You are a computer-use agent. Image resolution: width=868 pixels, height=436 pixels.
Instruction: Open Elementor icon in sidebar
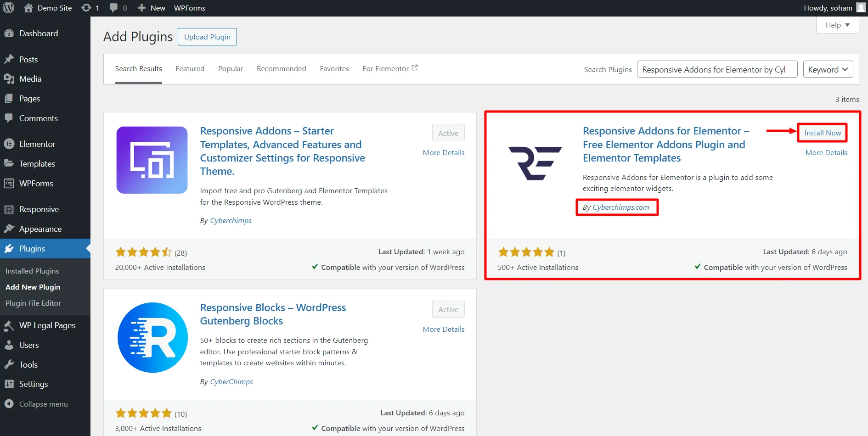tap(9, 144)
